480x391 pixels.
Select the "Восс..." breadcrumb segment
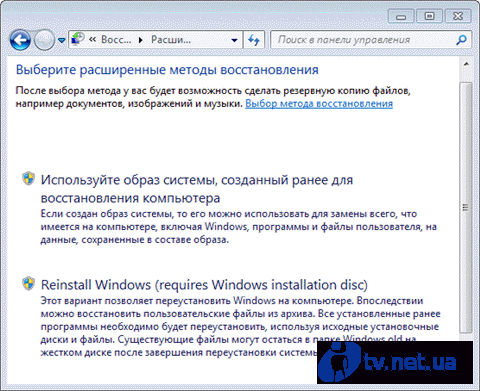click(x=116, y=40)
